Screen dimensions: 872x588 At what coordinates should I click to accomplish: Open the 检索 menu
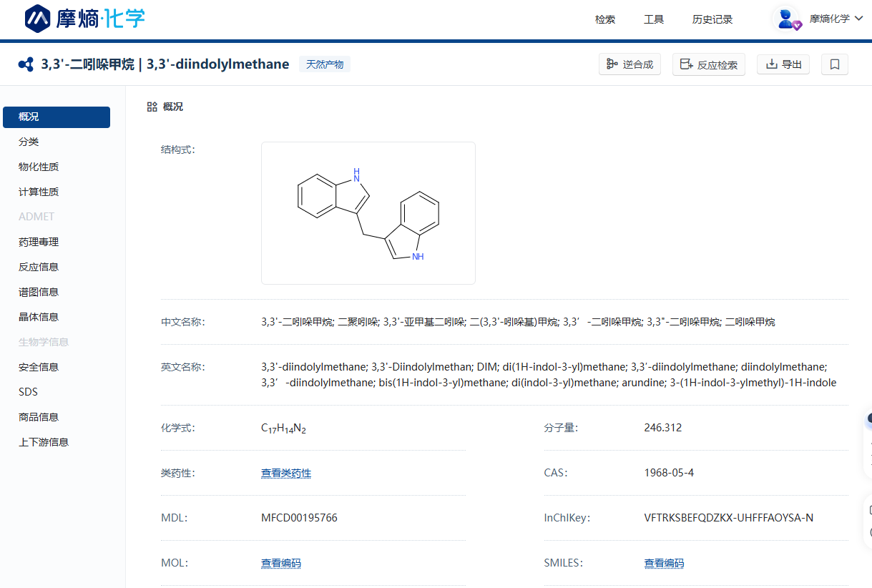click(604, 19)
